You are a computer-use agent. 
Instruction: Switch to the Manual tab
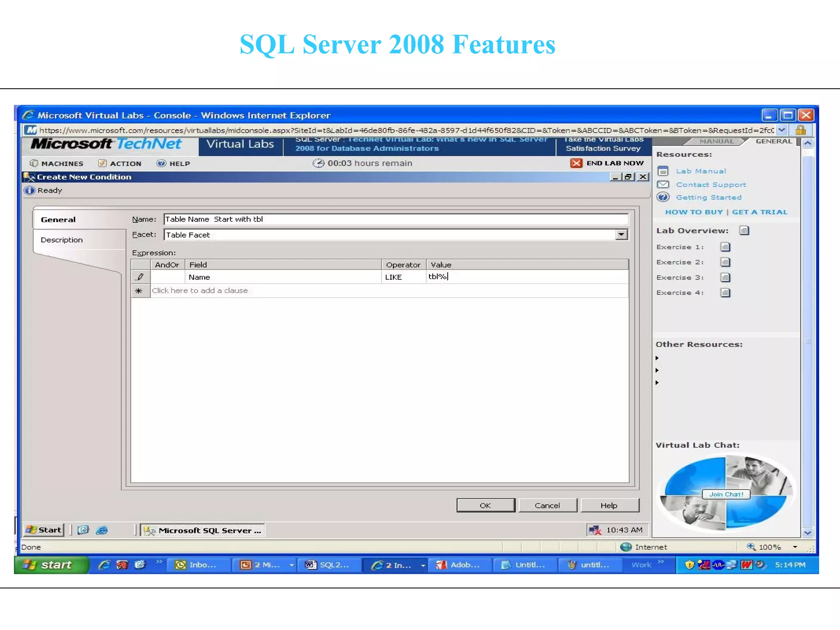pos(716,142)
